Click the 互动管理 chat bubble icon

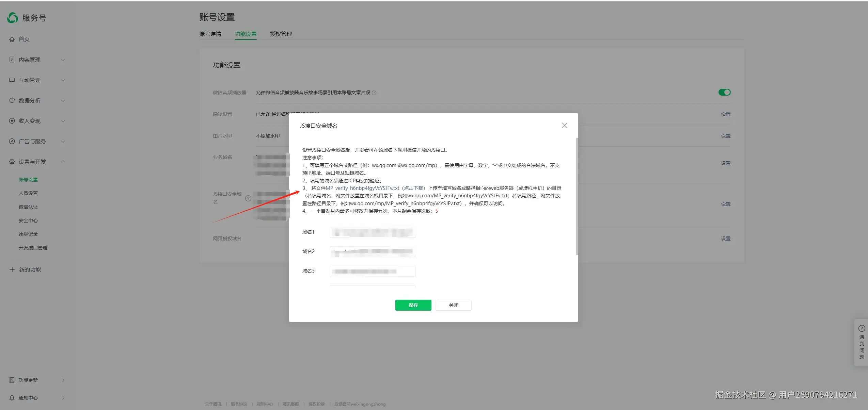point(12,80)
